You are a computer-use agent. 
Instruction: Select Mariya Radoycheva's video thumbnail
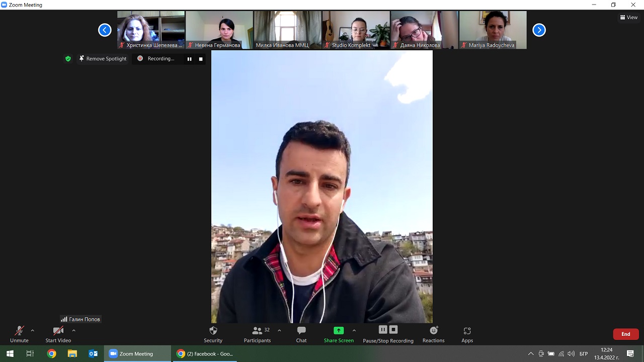(493, 30)
